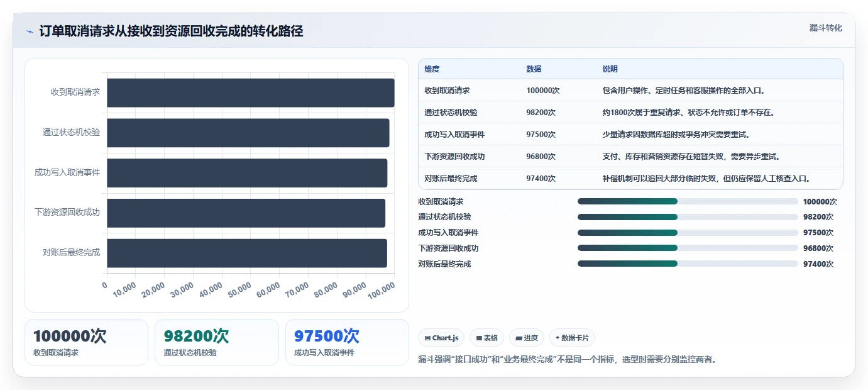Click the 100000次 data card
Viewport: 868px width, 390px height.
coord(86,342)
